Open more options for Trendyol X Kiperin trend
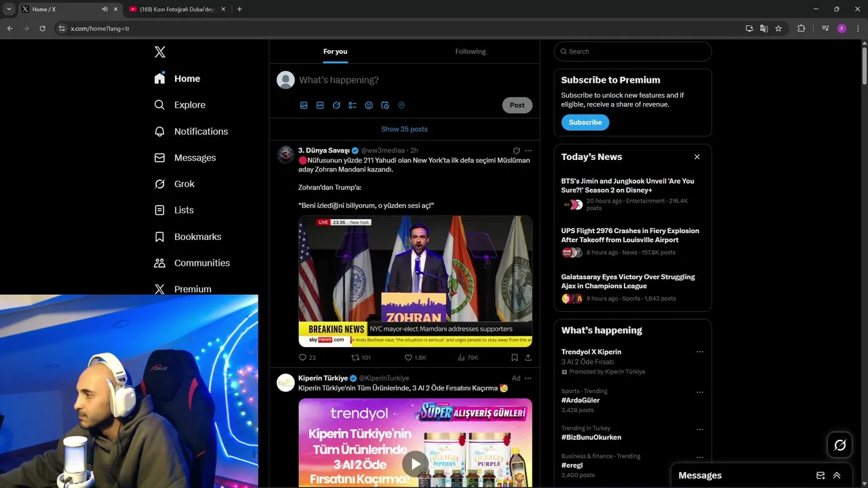 click(700, 352)
